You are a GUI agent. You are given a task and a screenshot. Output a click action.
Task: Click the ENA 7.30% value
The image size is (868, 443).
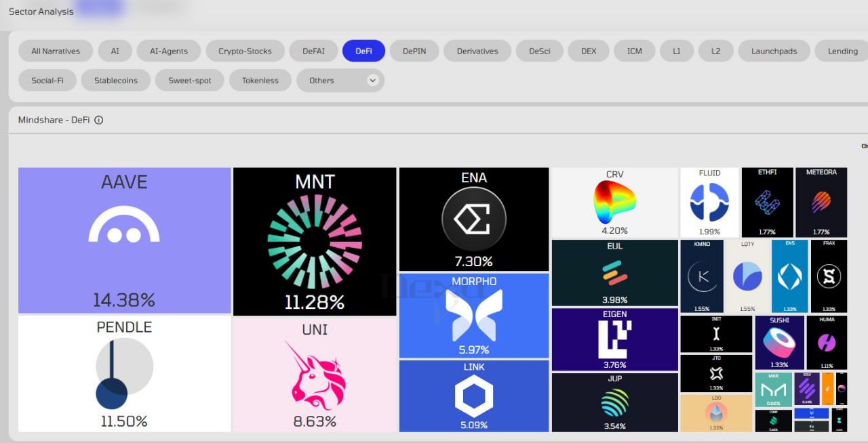click(x=474, y=261)
